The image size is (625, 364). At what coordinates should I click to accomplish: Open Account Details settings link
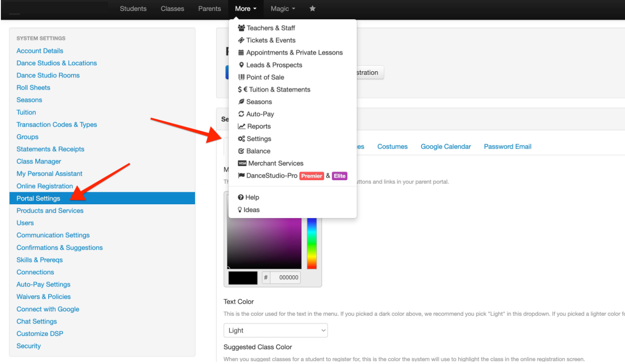40,51
